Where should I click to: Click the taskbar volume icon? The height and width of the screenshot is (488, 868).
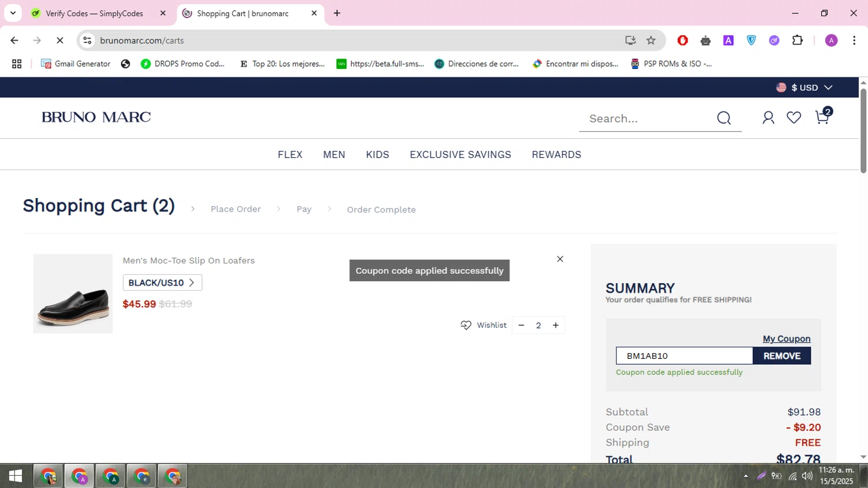tap(807, 476)
